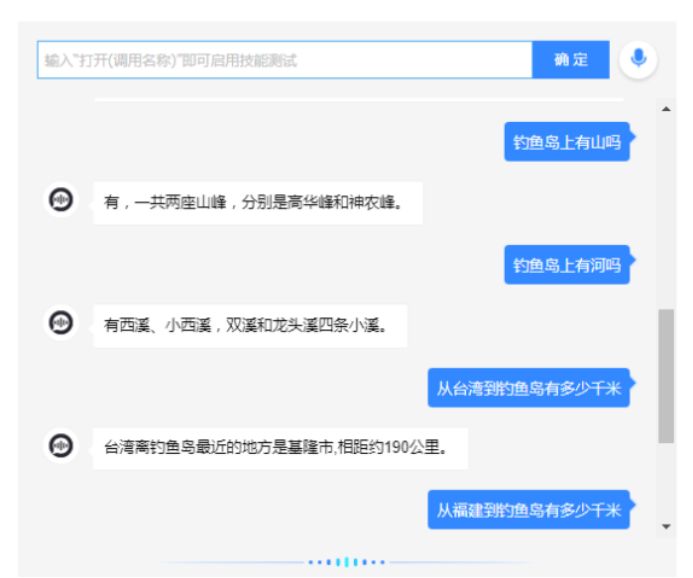Click the bot avatar beside the mountain peaks reply
The height and width of the screenshot is (578, 693).
pyautogui.click(x=61, y=200)
